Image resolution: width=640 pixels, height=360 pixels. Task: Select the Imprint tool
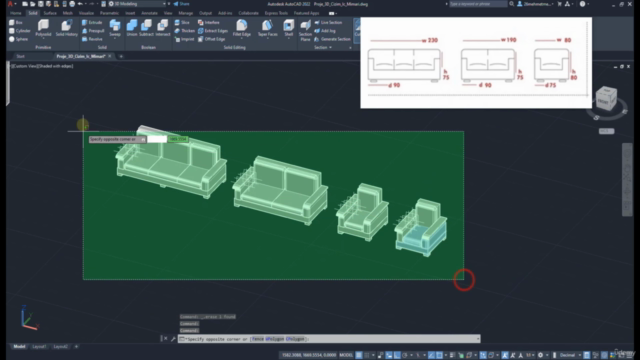click(184, 39)
